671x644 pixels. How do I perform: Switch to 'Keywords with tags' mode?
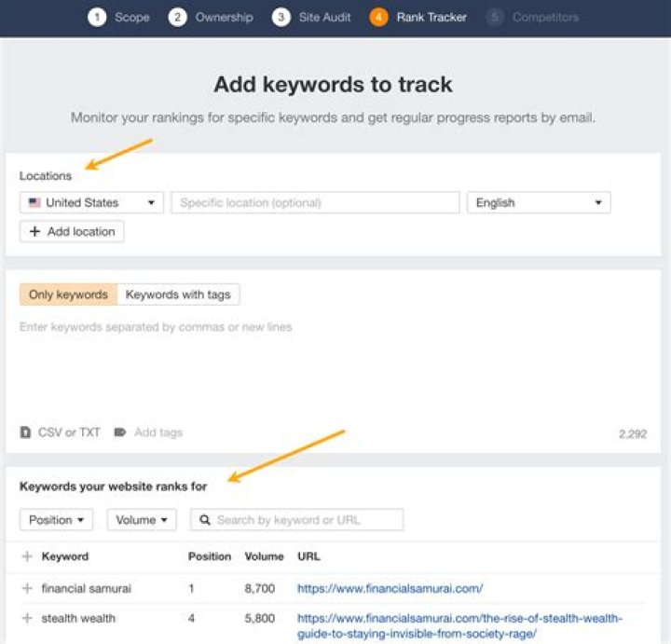[178, 295]
